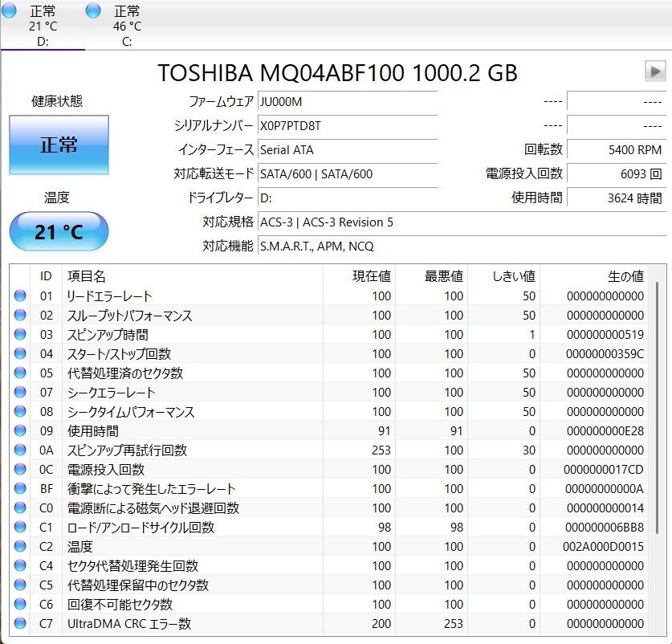Click the 21 °C temperature indicator
This screenshot has width=672, height=644.
point(59,232)
